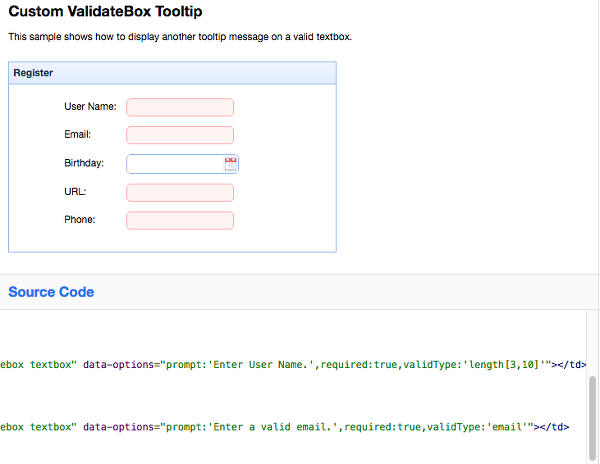Click the scrollbar track above the thumb

click(592, 343)
